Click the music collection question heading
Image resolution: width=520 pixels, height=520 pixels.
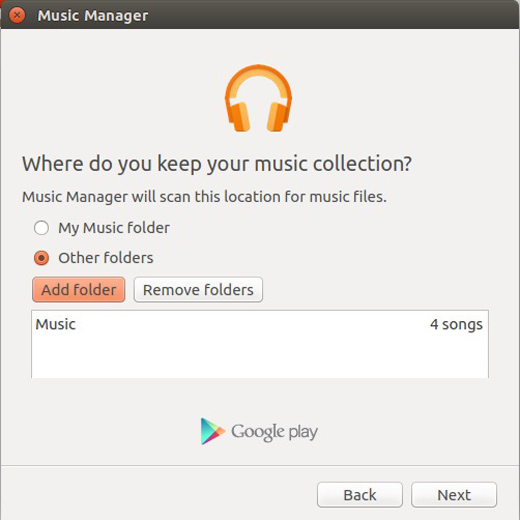[217, 164]
